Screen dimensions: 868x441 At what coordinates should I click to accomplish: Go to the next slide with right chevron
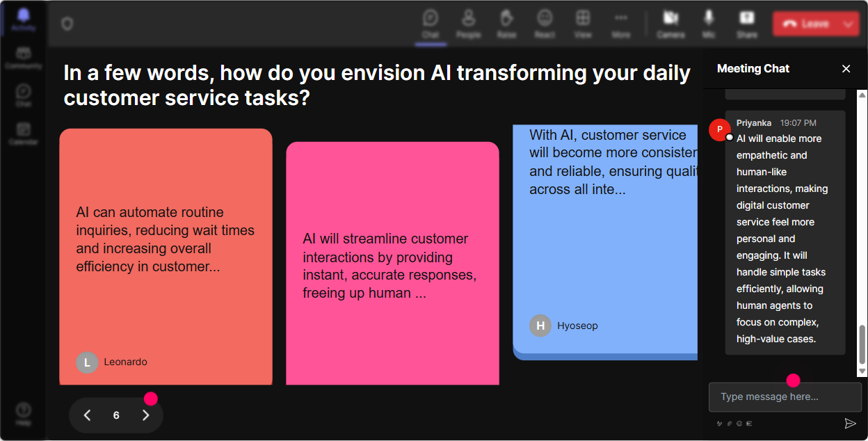coord(145,415)
